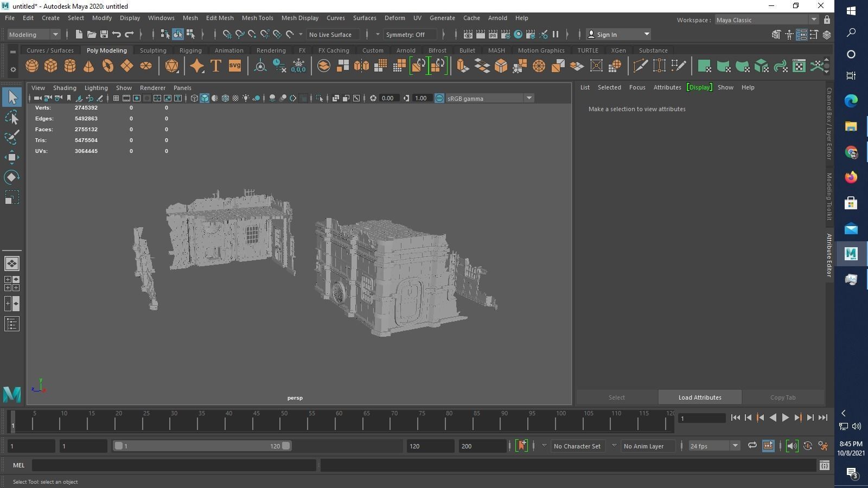This screenshot has width=868, height=488.
Task: Open the Outliner panel layout icon
Action: coord(12,324)
